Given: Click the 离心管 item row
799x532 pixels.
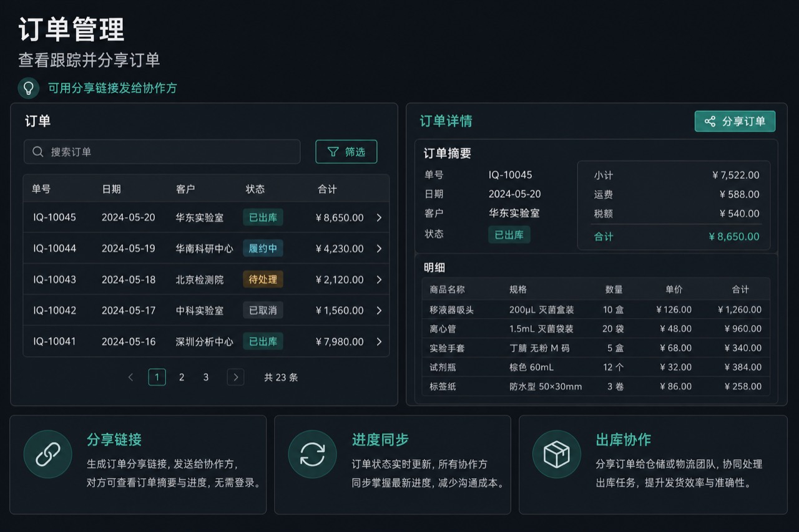Looking at the screenshot, I should click(596, 329).
